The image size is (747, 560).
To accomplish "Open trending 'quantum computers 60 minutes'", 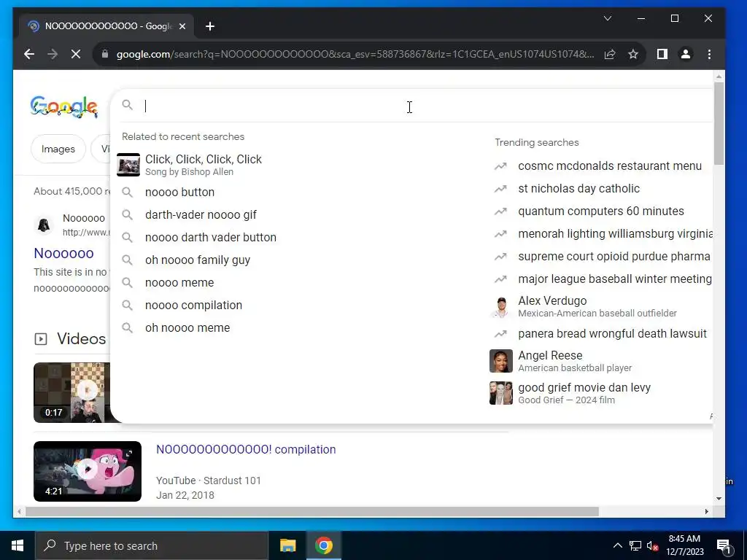I will coord(600,211).
